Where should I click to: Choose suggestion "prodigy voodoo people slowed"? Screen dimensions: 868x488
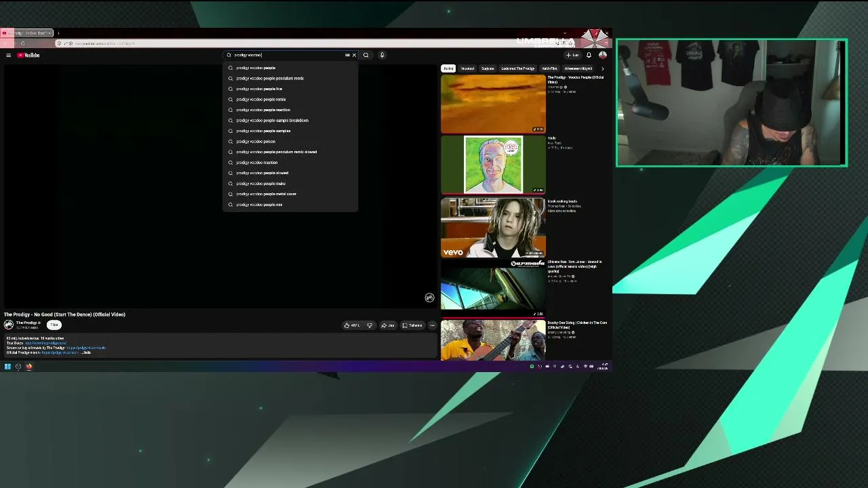pos(290,173)
